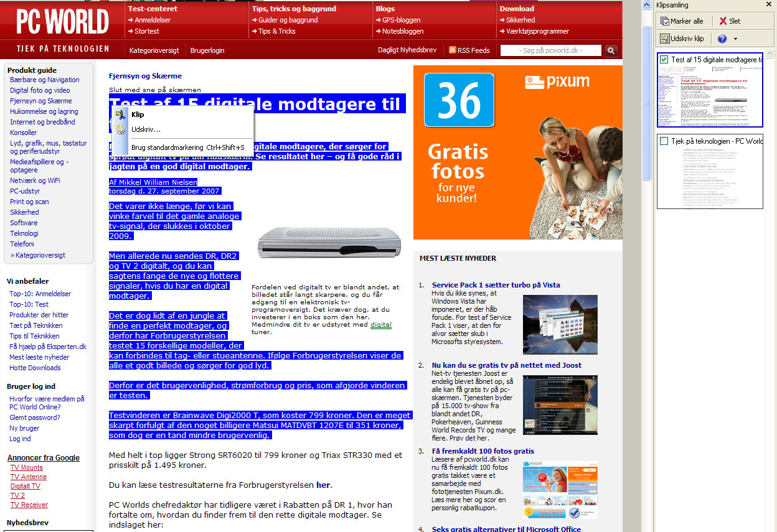Start a search with the magnifier icon

pos(610,50)
